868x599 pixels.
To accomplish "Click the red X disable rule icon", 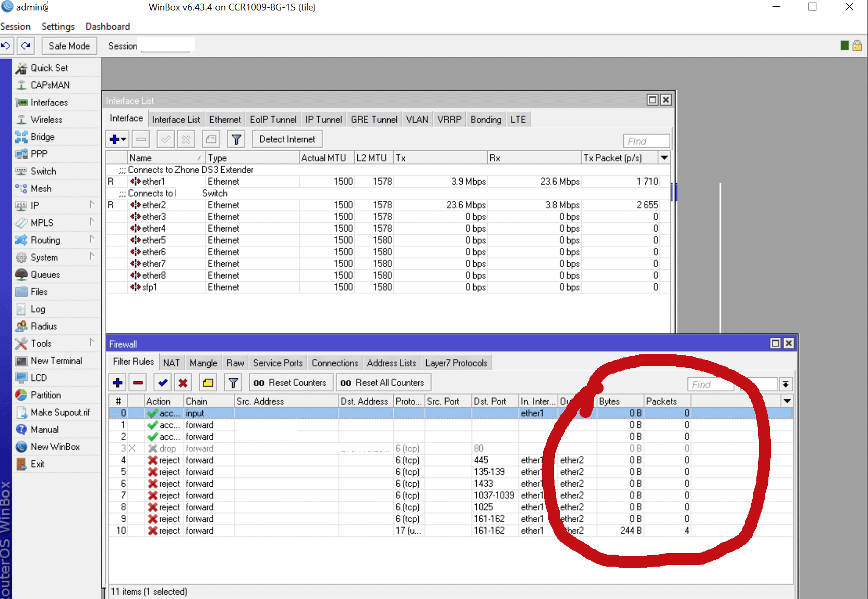I will click(183, 383).
